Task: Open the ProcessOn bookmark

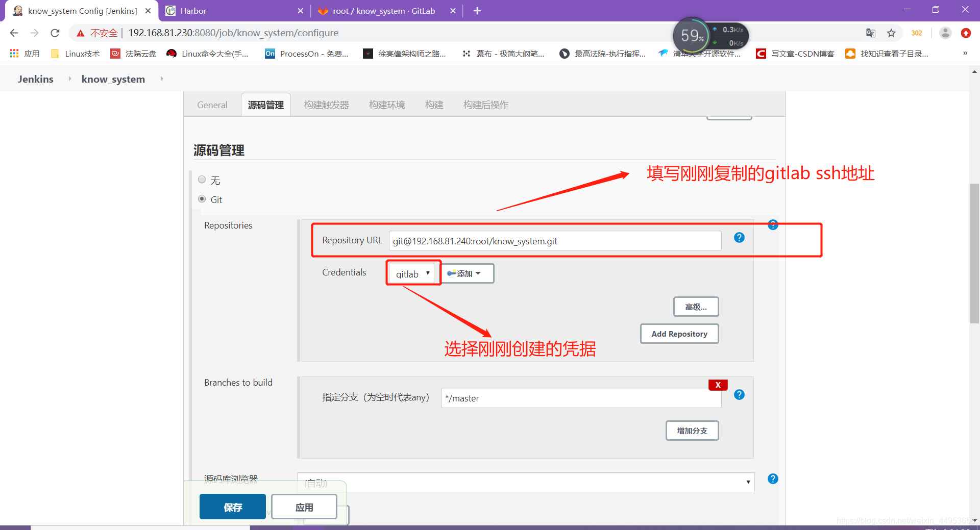Action: click(x=307, y=54)
